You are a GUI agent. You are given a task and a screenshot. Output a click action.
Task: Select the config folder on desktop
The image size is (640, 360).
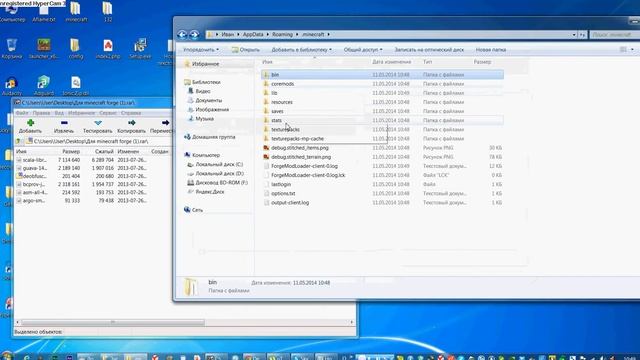coord(76,49)
